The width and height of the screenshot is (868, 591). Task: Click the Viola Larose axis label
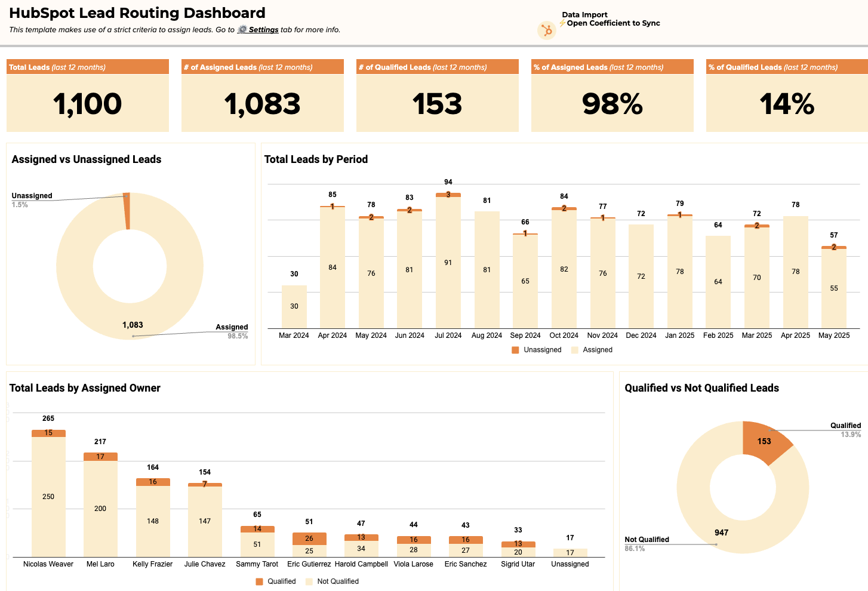[414, 564]
